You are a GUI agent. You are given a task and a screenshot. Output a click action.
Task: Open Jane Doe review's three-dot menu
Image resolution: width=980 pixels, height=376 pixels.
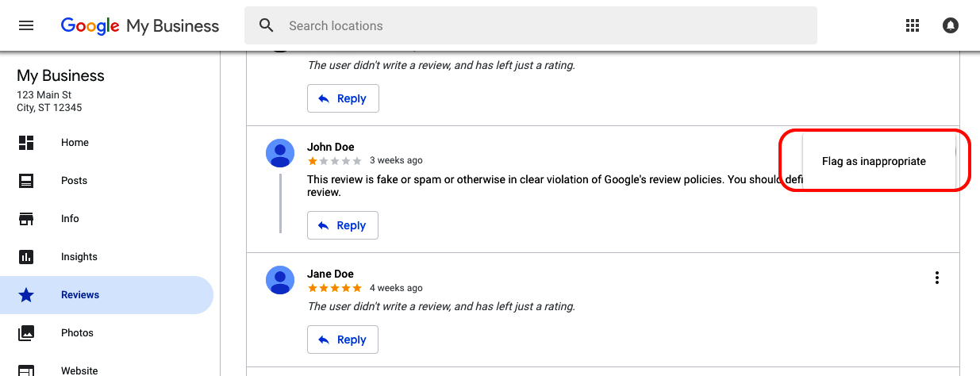(x=937, y=278)
